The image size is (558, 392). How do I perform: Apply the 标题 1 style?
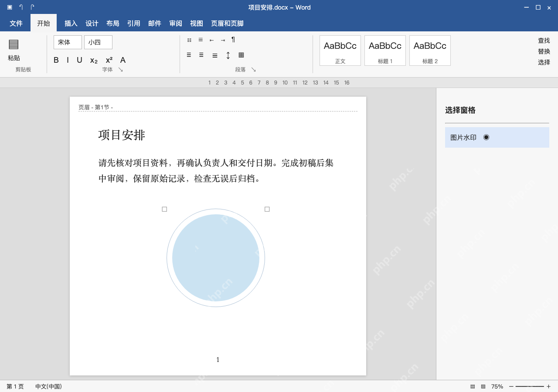coord(385,51)
